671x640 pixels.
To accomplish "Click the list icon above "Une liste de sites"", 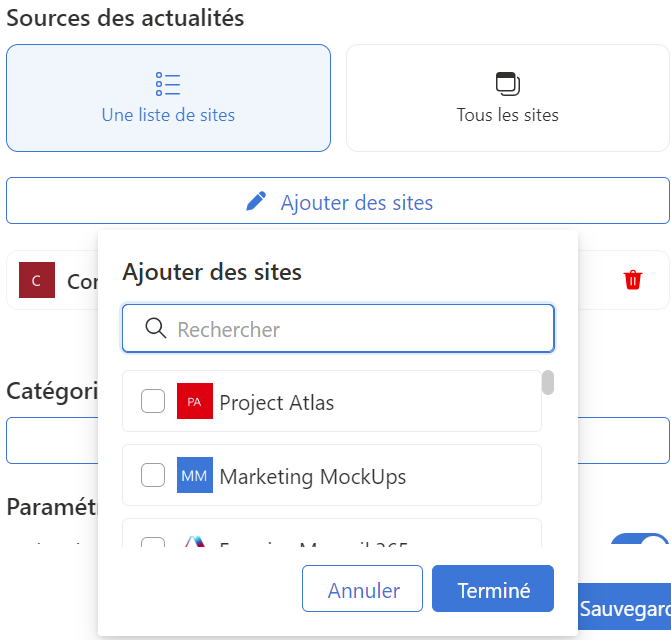I will click(168, 84).
